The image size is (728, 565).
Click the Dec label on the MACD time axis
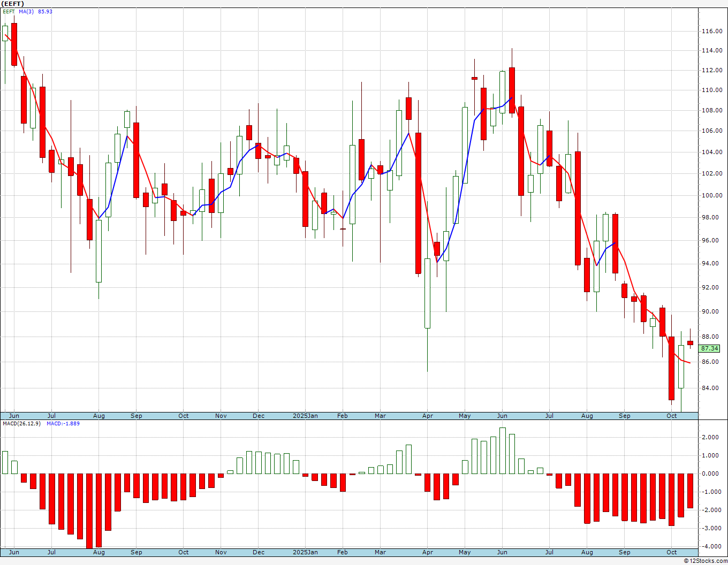coord(259,552)
